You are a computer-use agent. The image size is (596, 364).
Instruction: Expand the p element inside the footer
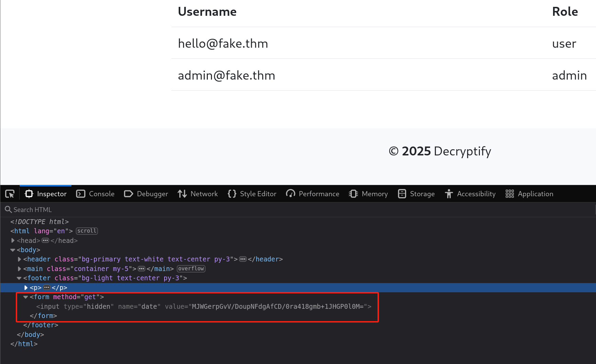[26, 288]
